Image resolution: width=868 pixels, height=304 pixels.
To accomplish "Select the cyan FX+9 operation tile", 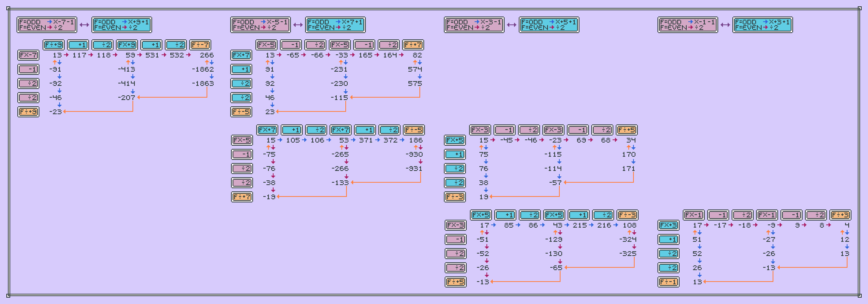I will coord(127,45).
